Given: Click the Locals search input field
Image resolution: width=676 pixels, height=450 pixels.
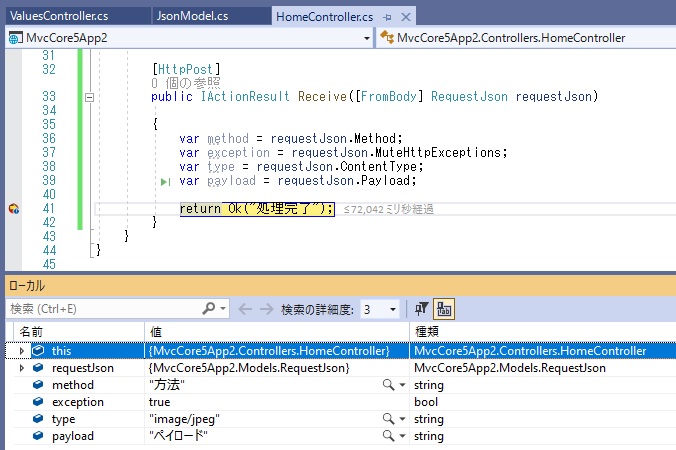Looking at the screenshot, I should (100, 310).
